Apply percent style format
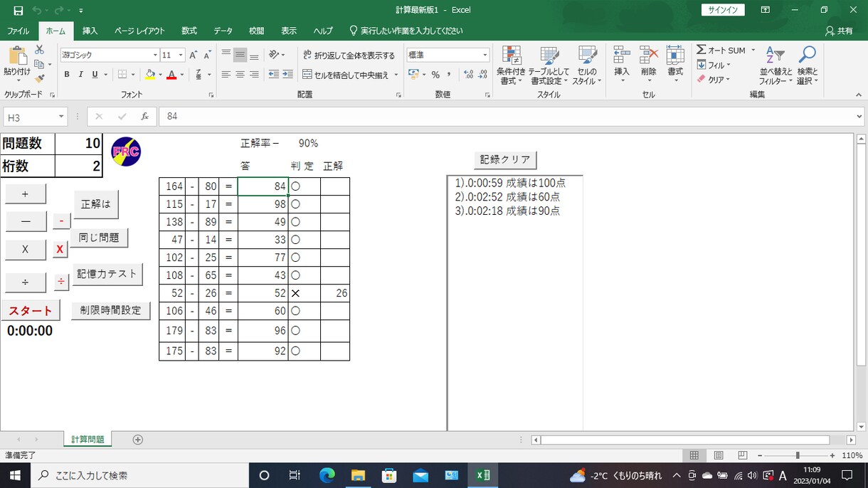Screen dimensions: 868x488 (x=435, y=75)
